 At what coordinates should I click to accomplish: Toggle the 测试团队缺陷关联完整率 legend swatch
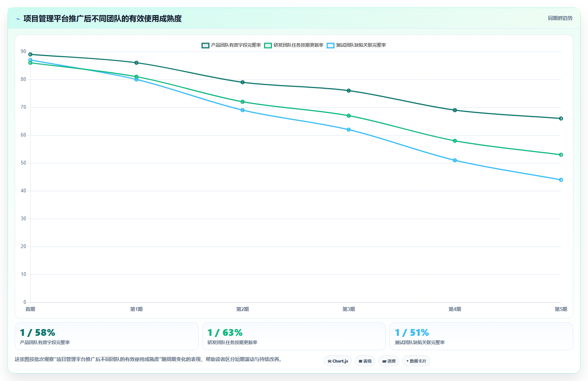(330, 45)
